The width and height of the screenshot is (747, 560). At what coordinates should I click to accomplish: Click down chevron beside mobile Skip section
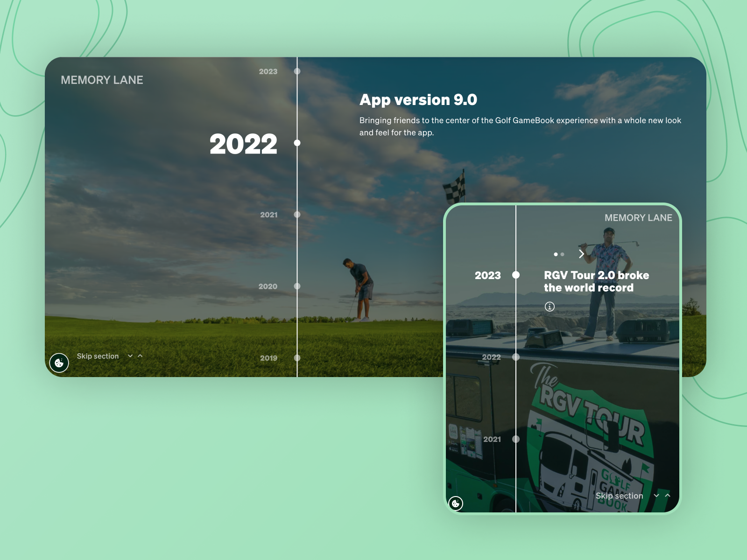tap(656, 496)
